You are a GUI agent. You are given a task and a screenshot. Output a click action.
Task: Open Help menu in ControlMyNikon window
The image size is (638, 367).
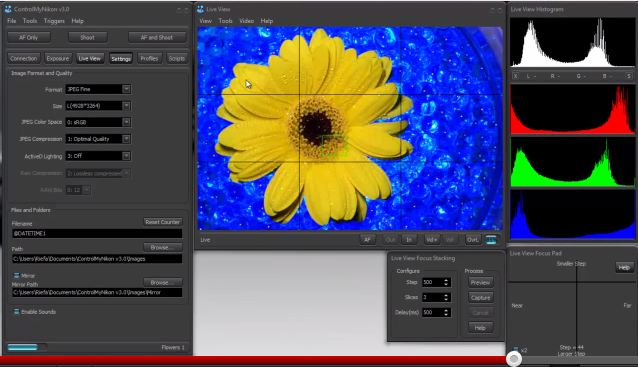pyautogui.click(x=77, y=21)
